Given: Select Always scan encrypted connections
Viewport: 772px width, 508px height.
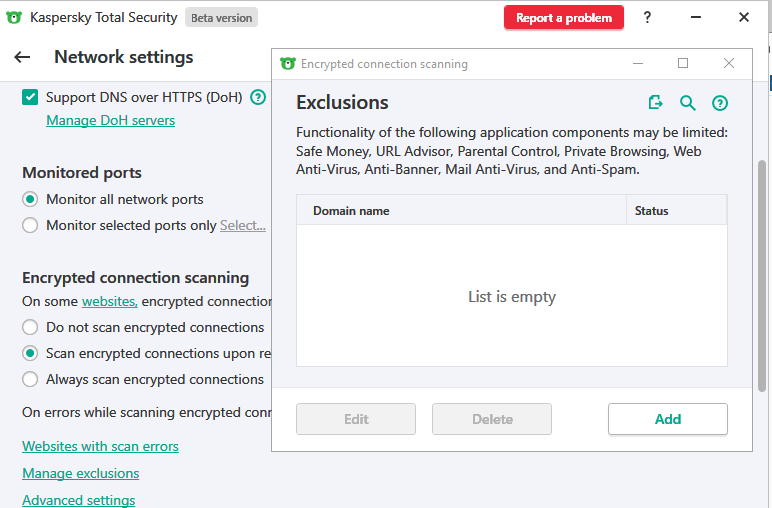Looking at the screenshot, I should pos(30,379).
